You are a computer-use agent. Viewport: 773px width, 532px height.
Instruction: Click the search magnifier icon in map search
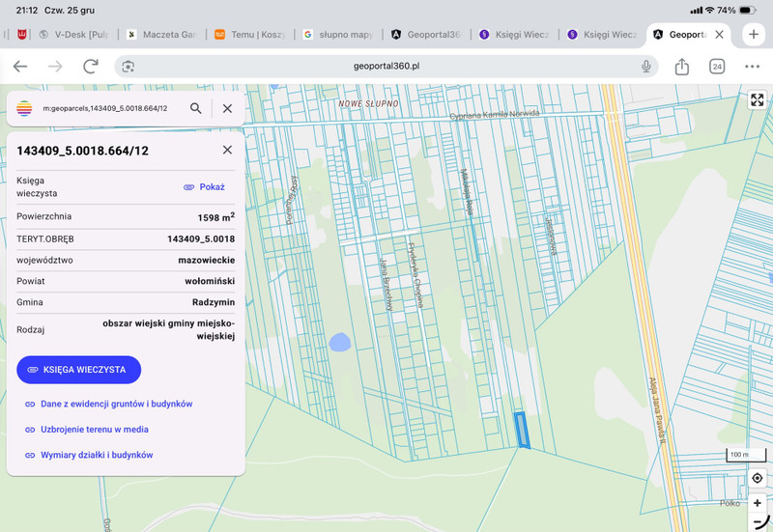[x=196, y=108]
